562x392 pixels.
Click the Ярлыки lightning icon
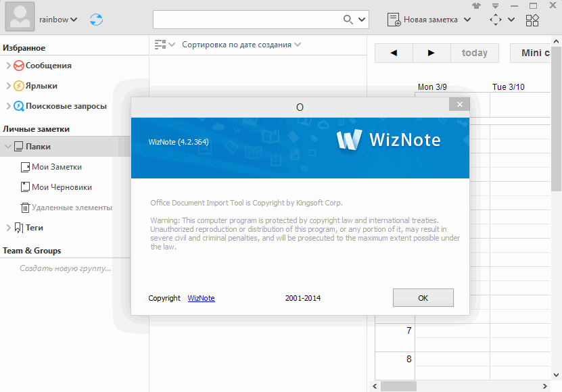19,86
